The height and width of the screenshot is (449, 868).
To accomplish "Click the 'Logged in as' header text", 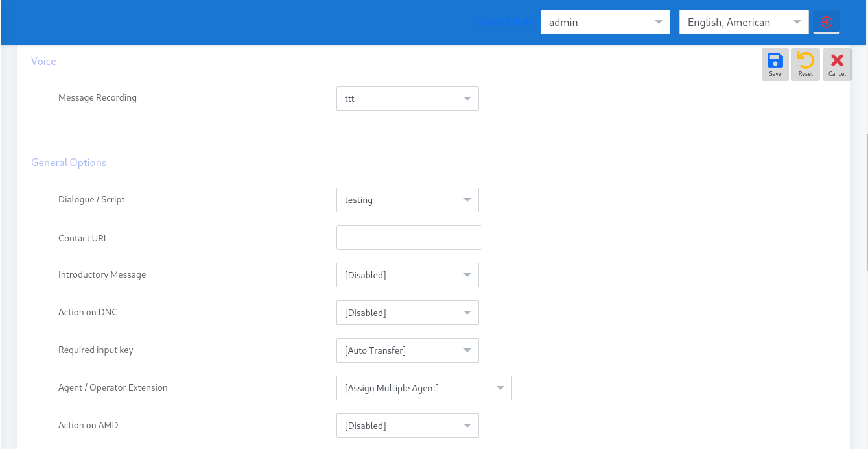I will 506,22.
